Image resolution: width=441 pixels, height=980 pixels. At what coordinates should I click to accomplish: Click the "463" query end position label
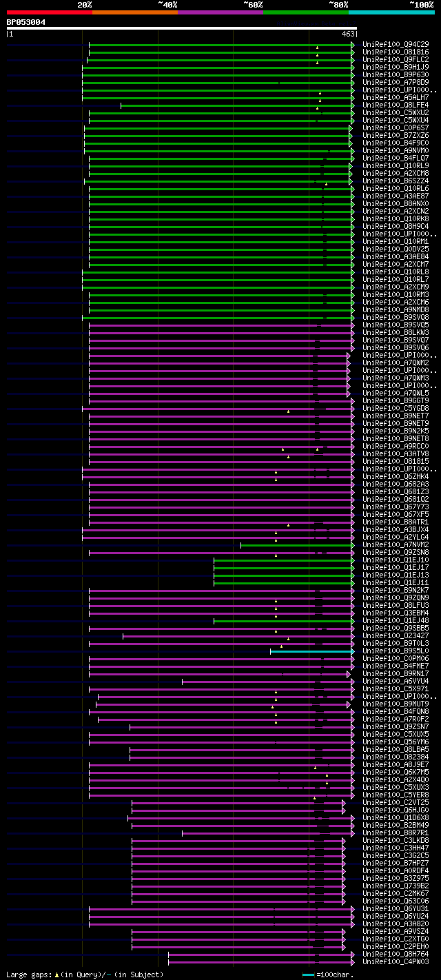[347, 34]
